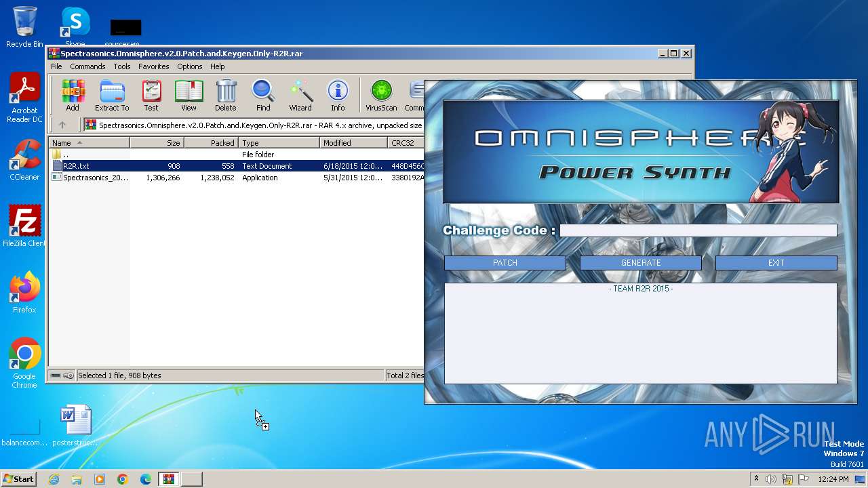
Task: Click Edge icon in taskbar
Action: coord(146,479)
